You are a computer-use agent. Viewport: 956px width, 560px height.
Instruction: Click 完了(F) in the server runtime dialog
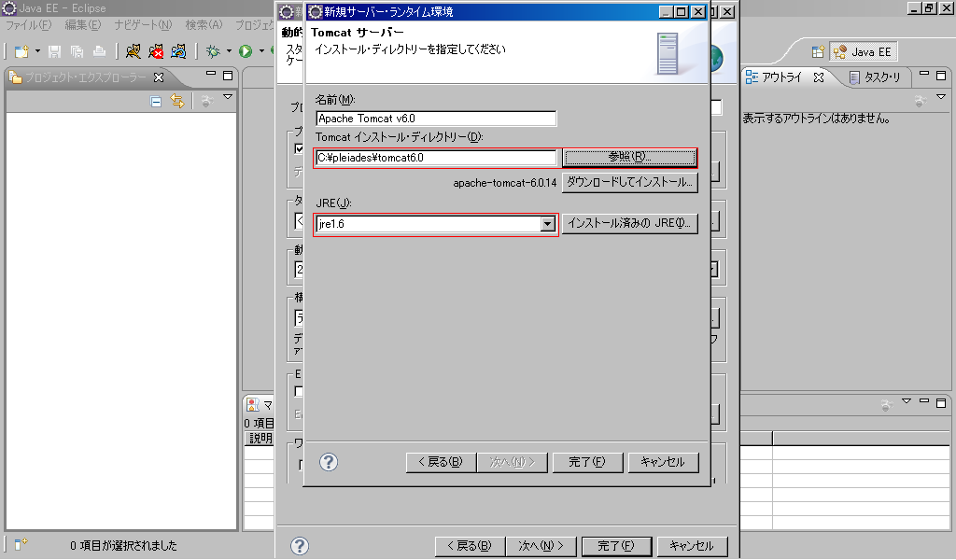click(x=587, y=462)
